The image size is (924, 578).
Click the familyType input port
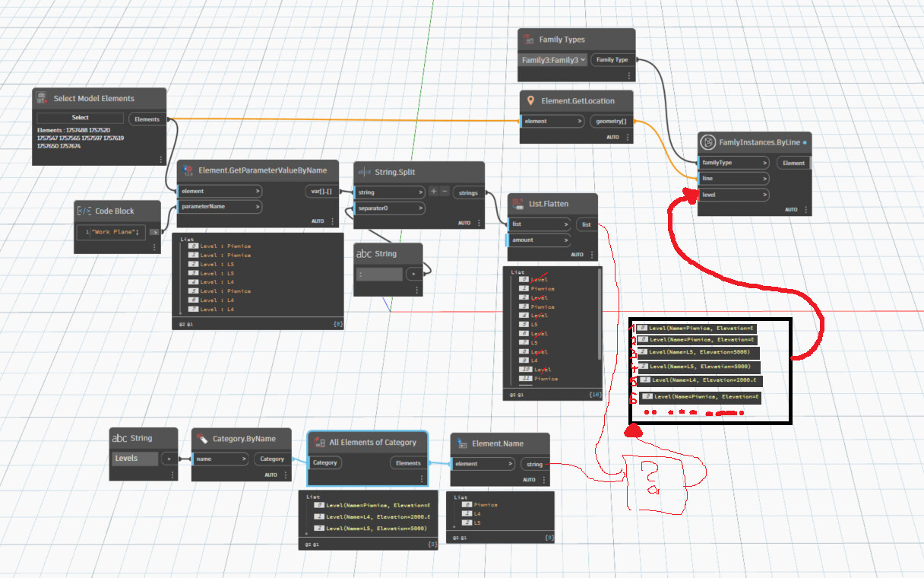tap(733, 163)
